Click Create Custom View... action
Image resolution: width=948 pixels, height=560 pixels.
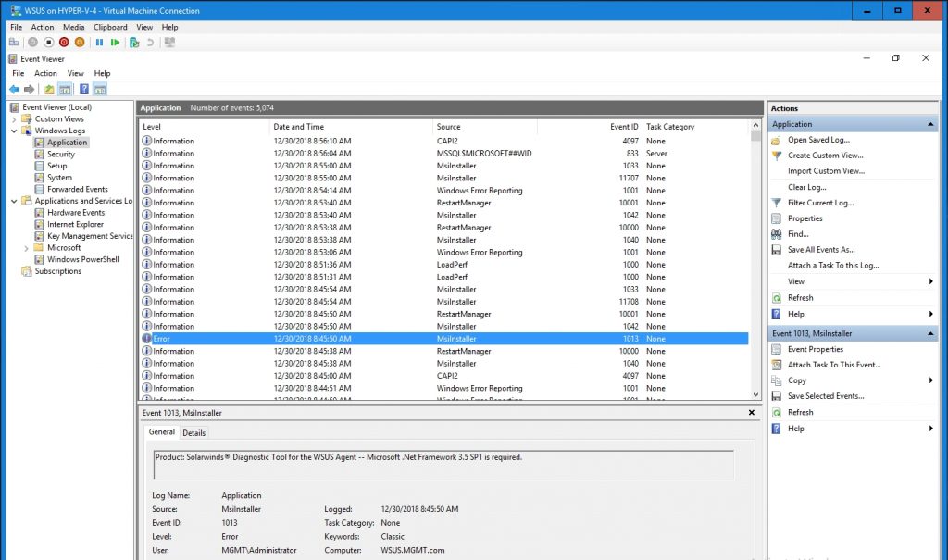(825, 156)
